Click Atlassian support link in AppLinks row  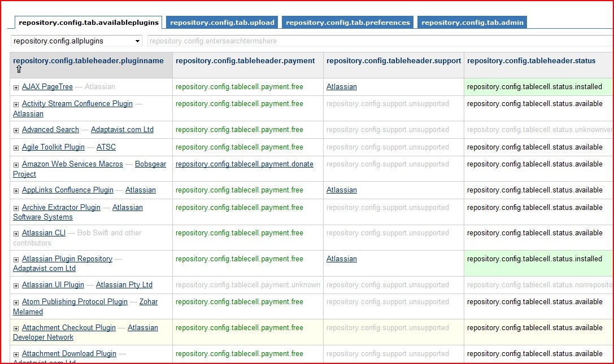pos(342,190)
